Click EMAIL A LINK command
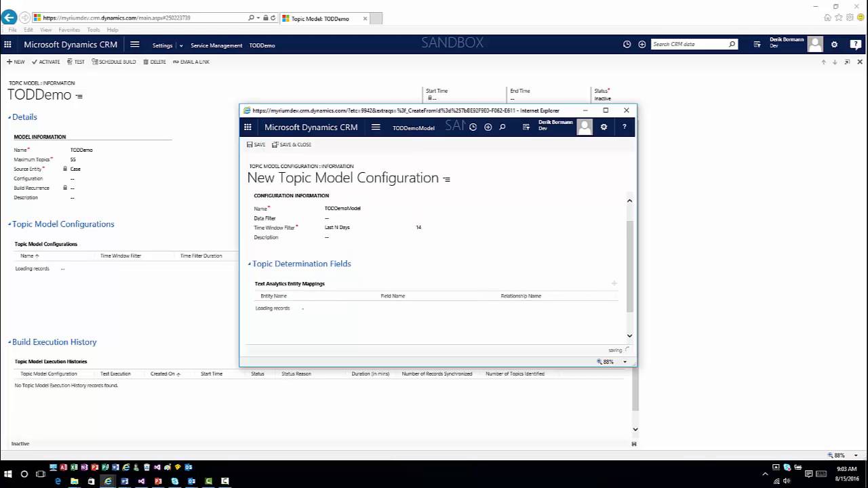 pos(191,62)
